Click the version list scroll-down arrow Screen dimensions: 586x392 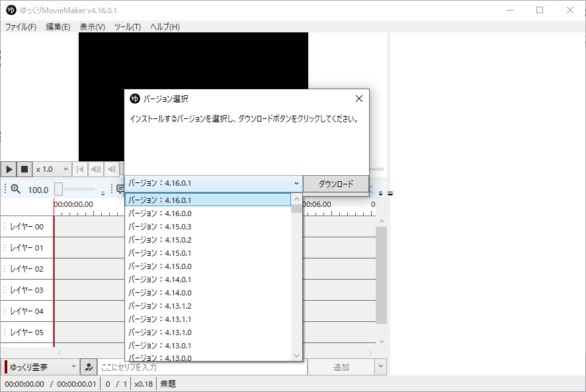(x=296, y=356)
